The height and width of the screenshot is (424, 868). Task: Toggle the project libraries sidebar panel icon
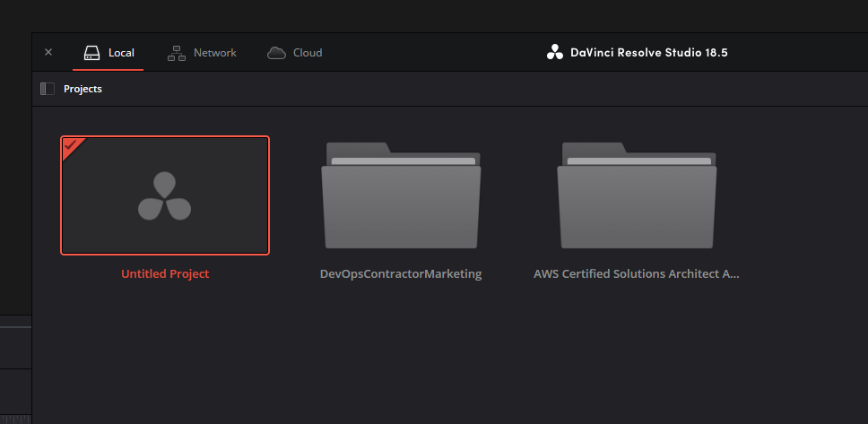pos(47,89)
